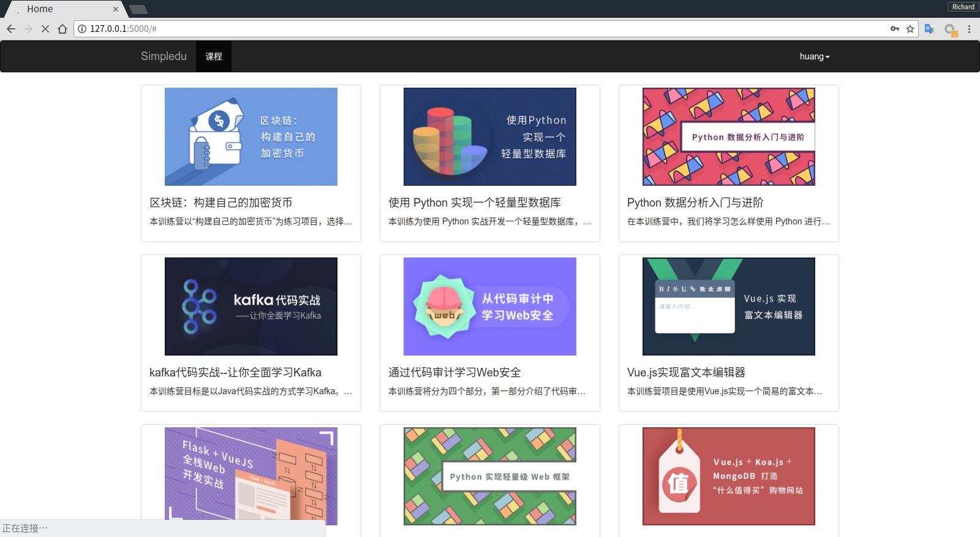Open saved passwords key icon
The image size is (980, 537).
point(895,29)
